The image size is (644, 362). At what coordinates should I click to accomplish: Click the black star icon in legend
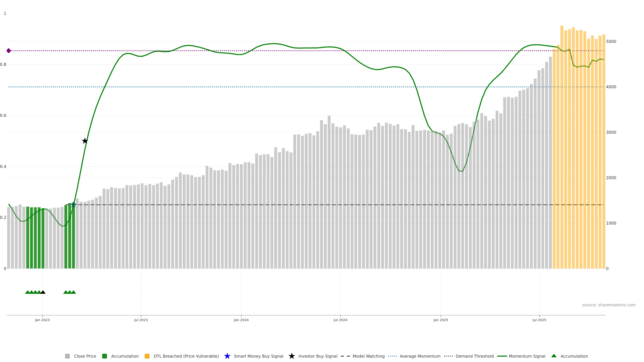click(x=291, y=356)
